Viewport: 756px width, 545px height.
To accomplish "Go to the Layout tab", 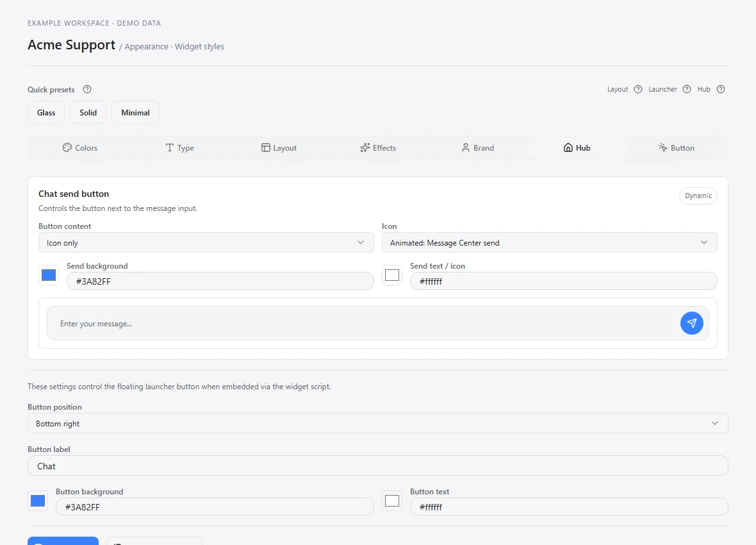I will click(x=279, y=147).
